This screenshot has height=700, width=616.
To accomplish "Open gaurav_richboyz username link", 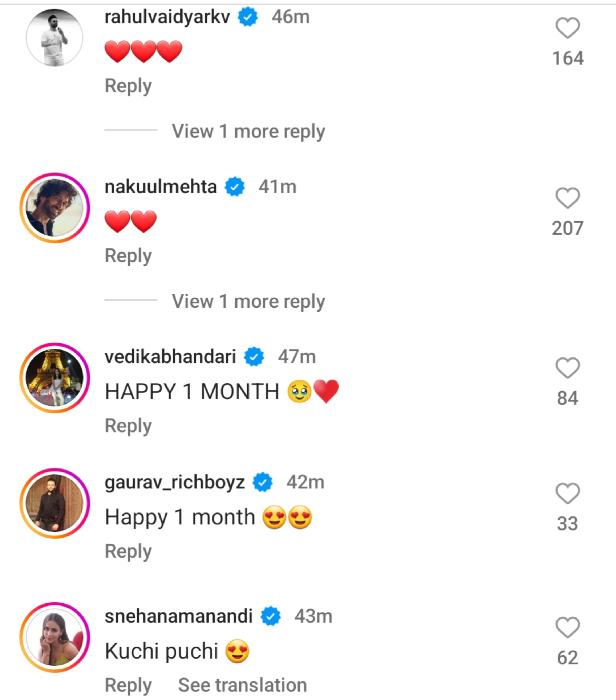I will pos(174,482).
